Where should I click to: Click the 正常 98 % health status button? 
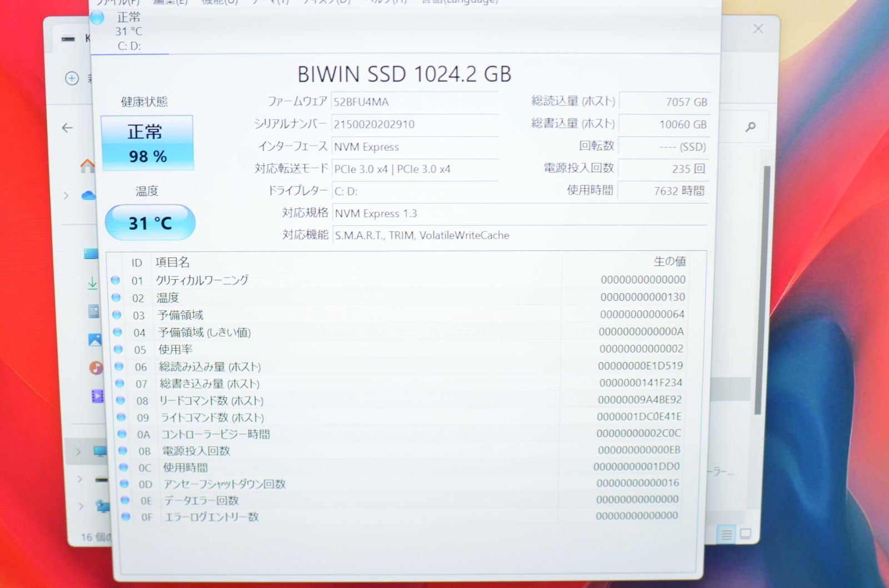click(x=147, y=143)
